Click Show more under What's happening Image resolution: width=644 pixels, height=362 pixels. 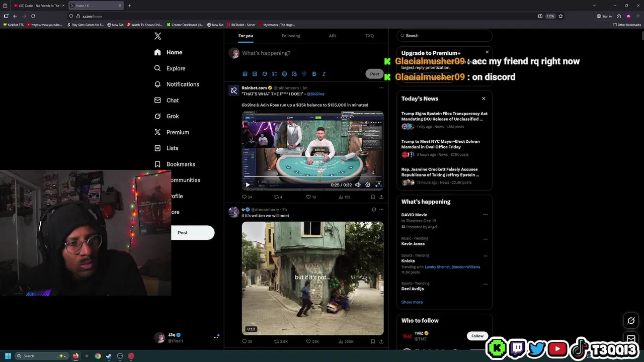(412, 302)
